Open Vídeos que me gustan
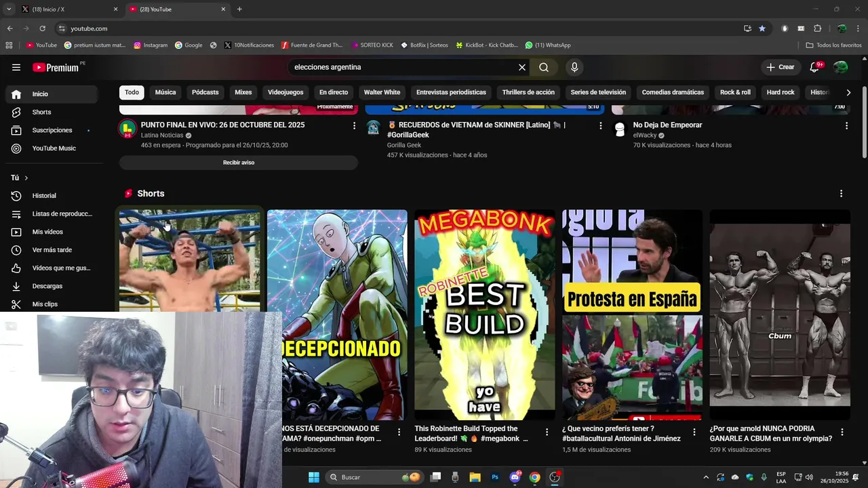The width and height of the screenshot is (868, 488). tap(52, 268)
